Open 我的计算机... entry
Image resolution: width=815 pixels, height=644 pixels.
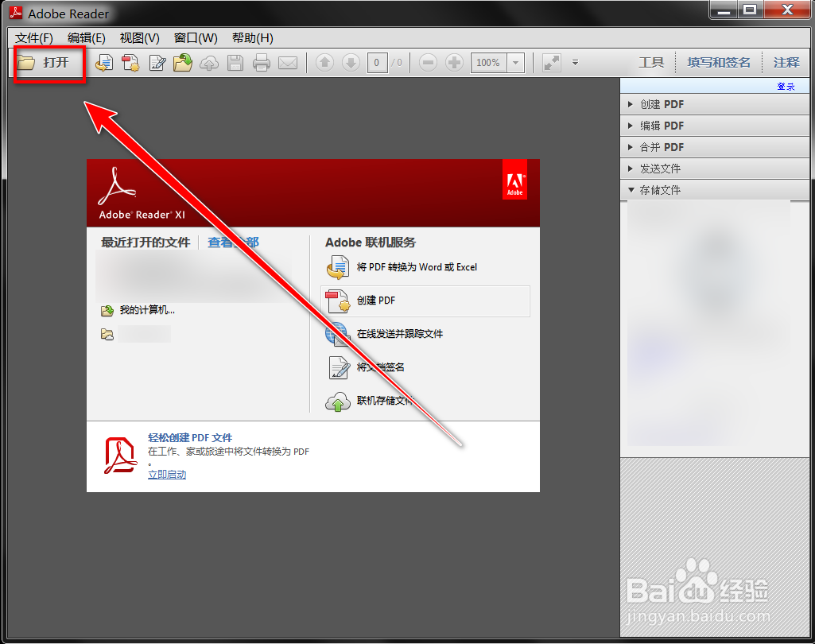pyautogui.click(x=147, y=310)
